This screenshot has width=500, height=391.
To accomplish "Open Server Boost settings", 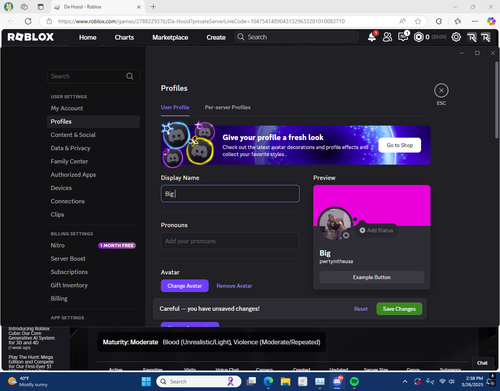I will coord(93,259).
